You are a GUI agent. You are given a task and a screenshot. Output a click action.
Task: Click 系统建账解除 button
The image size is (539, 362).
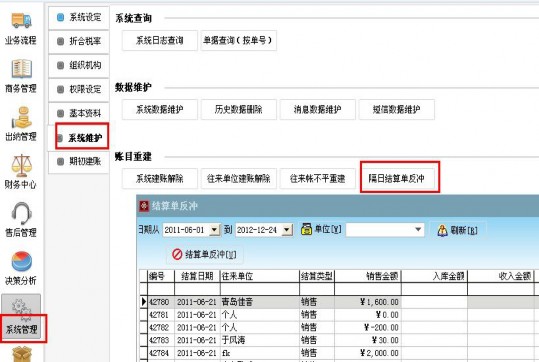(x=160, y=178)
